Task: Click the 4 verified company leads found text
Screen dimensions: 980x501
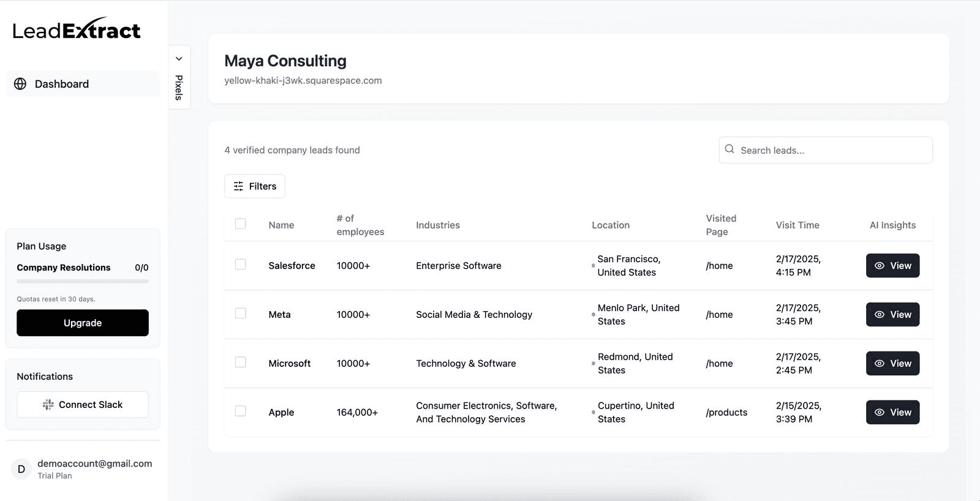Action: coord(292,150)
